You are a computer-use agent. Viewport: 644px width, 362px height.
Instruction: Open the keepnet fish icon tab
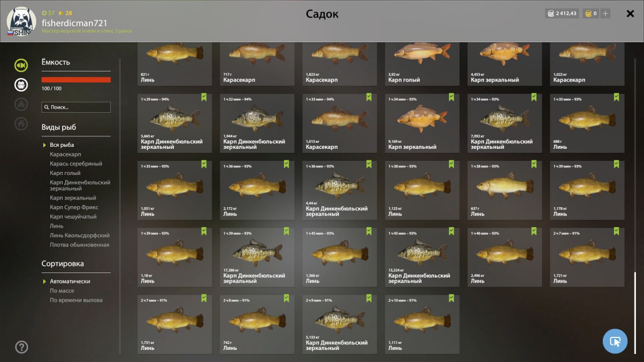[21, 65]
